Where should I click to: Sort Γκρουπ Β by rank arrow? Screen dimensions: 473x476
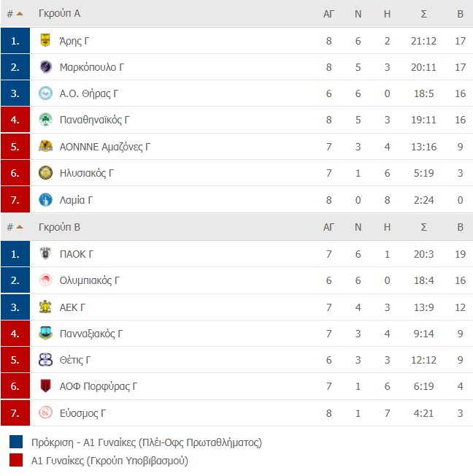[x=20, y=227]
